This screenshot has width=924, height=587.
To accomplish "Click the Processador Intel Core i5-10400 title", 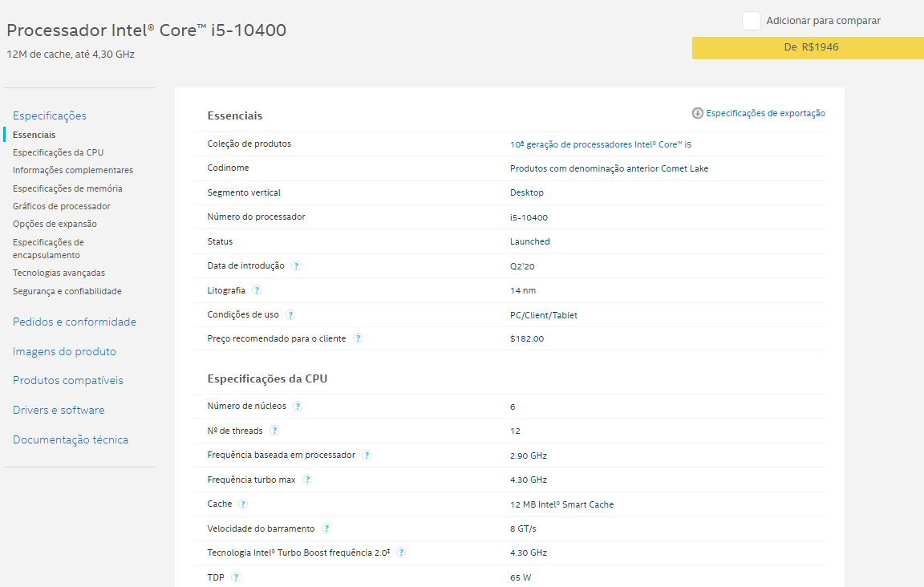I will click(147, 30).
